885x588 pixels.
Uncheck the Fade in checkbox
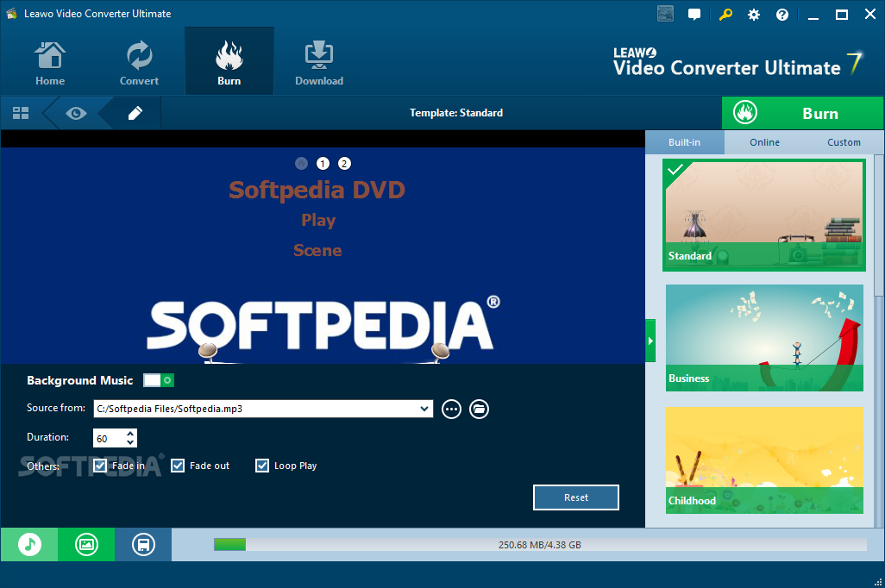100,466
